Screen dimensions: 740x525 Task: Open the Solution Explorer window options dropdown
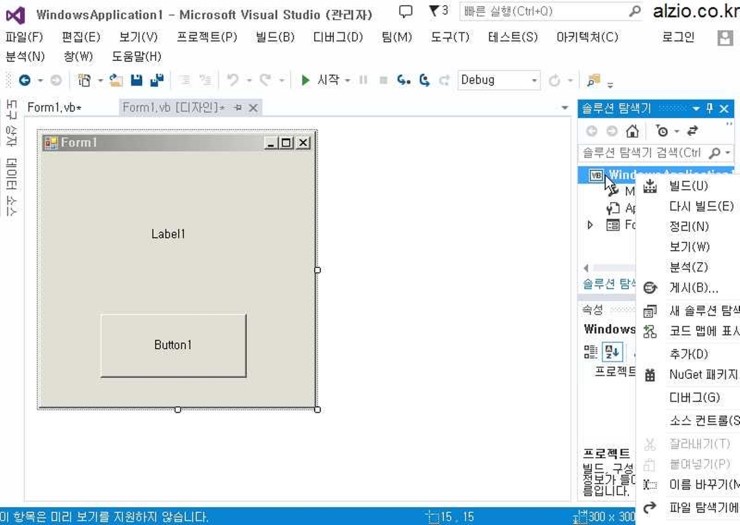tap(696, 109)
